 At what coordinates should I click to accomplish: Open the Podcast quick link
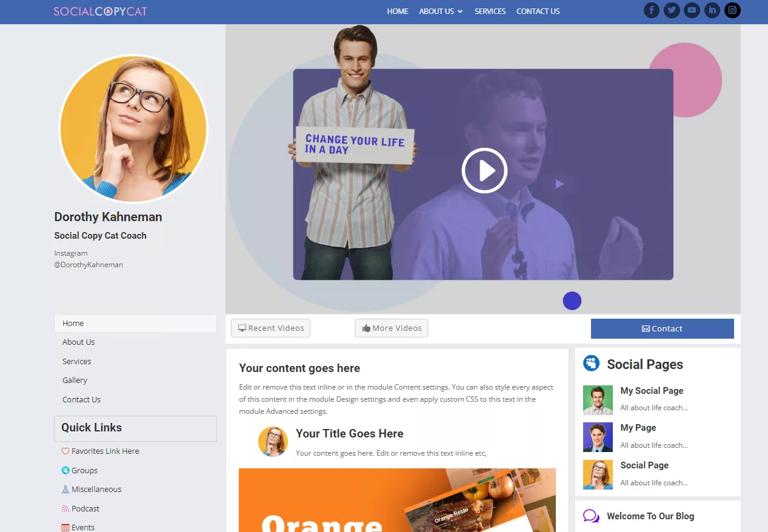(x=85, y=508)
